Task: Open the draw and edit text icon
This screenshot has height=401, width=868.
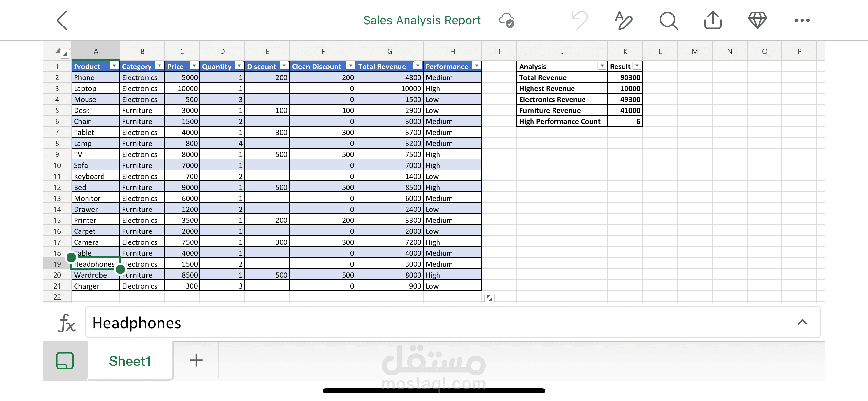Action: point(623,20)
